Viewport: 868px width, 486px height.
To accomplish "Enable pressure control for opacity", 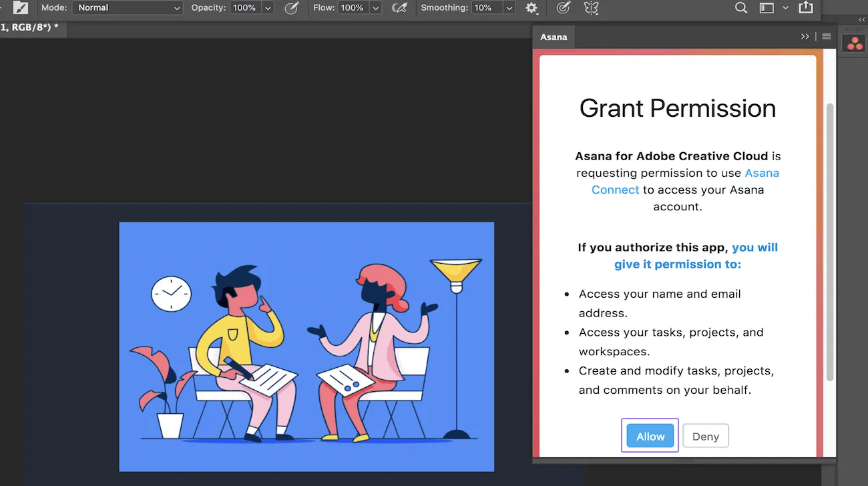I will pyautogui.click(x=292, y=8).
